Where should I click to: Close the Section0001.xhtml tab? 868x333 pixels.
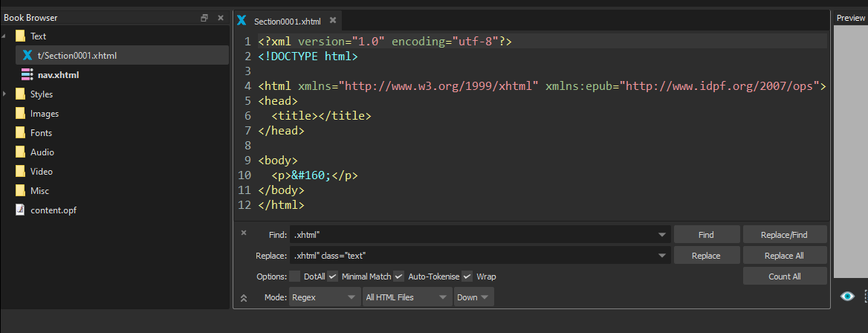click(x=333, y=21)
